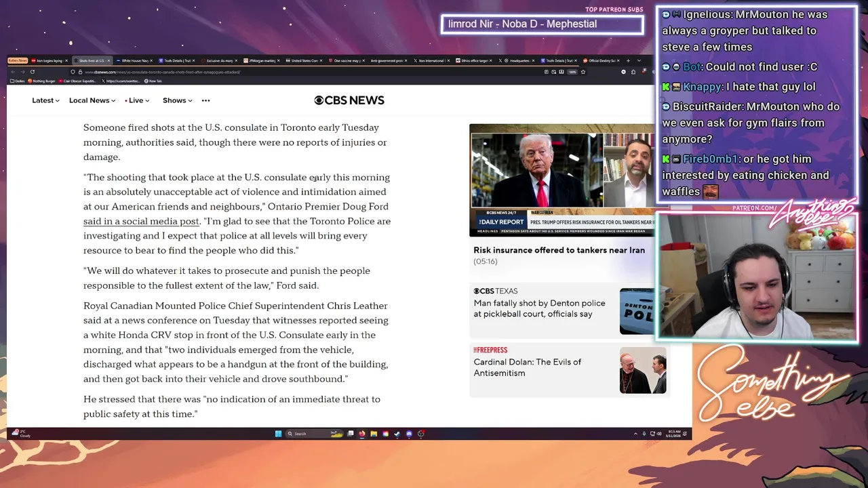
Task: Go back using the browser back arrow
Action: click(x=13, y=72)
